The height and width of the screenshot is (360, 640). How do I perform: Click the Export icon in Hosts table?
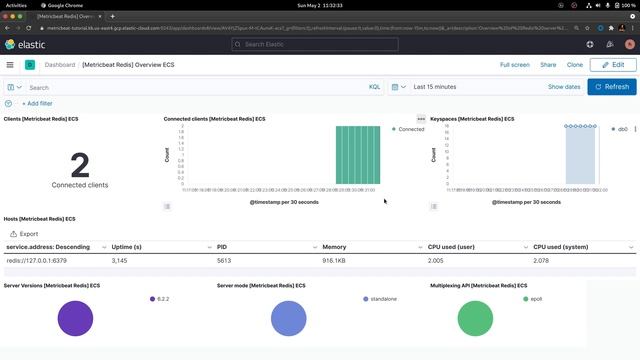pos(13,234)
